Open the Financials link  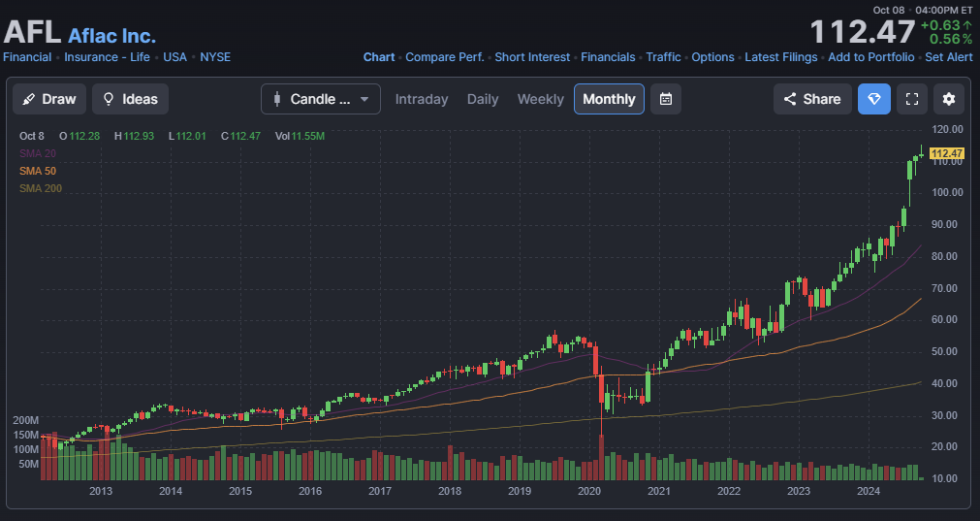608,57
